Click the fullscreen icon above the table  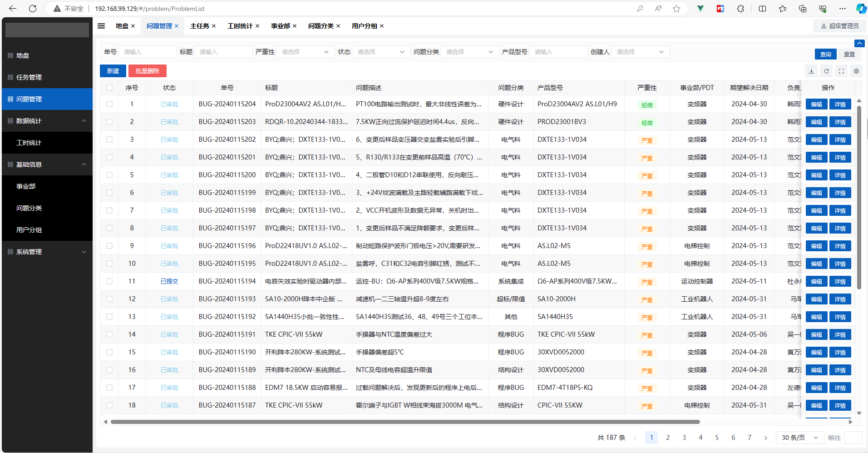coord(841,71)
